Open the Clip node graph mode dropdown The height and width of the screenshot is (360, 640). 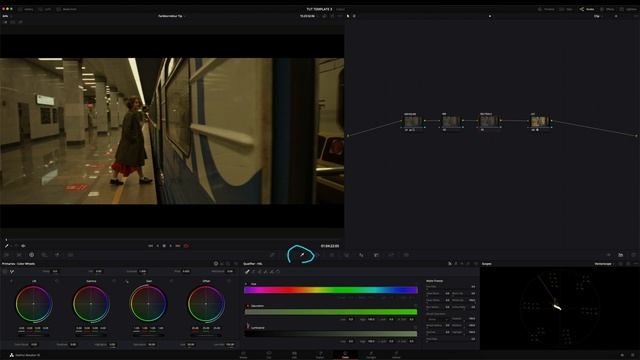[x=598, y=16]
